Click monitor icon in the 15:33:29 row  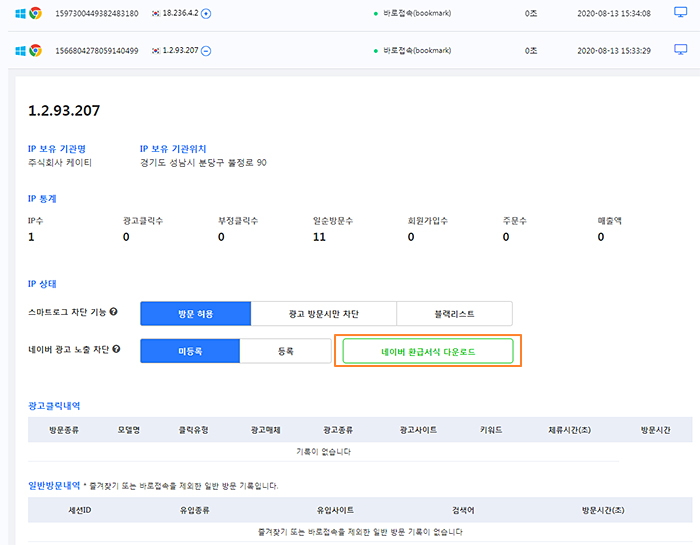click(680, 50)
